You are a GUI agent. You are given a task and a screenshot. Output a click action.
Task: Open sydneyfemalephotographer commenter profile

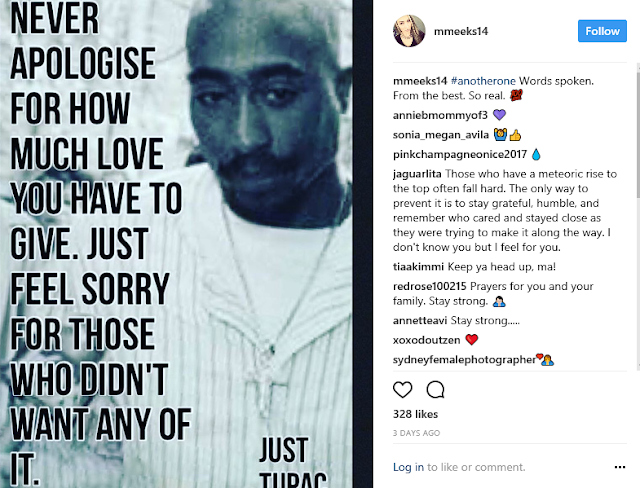tap(464, 360)
